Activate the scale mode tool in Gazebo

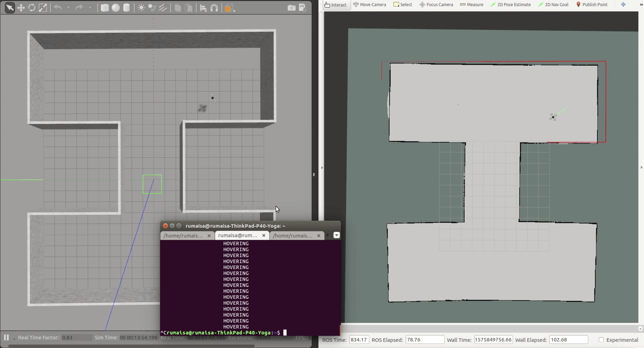[x=43, y=8]
